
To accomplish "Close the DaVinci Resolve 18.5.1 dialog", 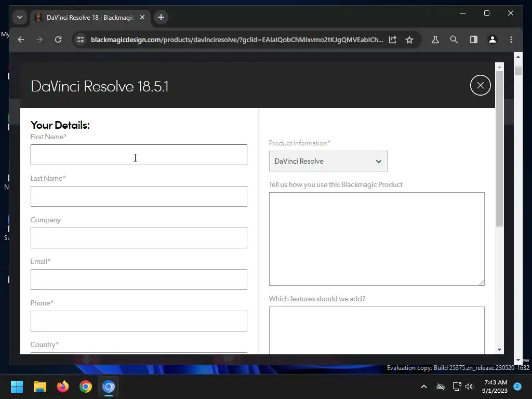I will point(480,85).
